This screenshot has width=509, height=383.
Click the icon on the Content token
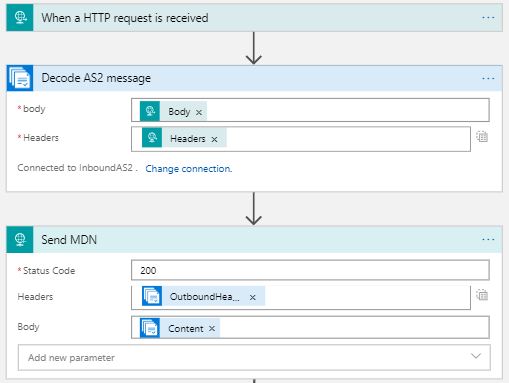pos(150,328)
